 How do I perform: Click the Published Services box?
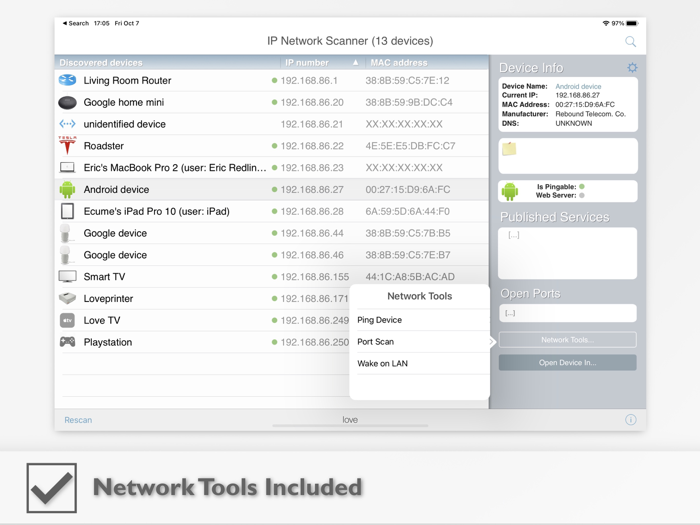coord(567,253)
